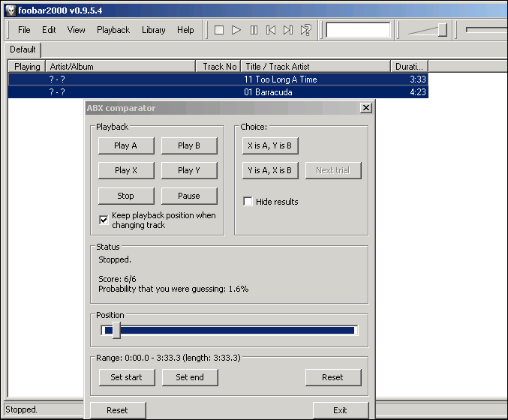Screen dimensions: 508x420
Task: Click the Play Y button
Action: (x=189, y=170)
